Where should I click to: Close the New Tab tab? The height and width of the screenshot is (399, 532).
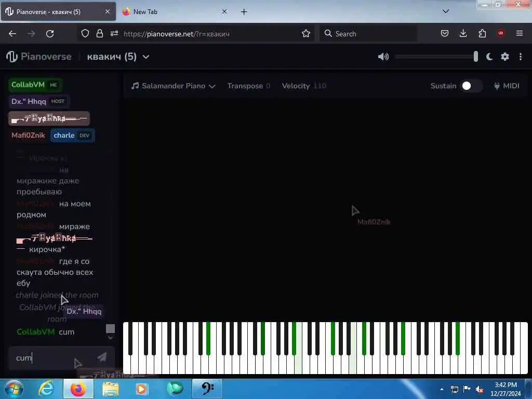click(x=224, y=11)
